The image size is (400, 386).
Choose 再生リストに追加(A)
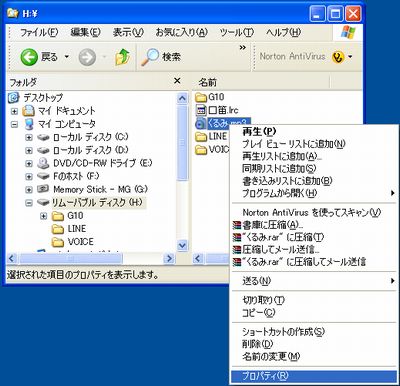coord(314,156)
